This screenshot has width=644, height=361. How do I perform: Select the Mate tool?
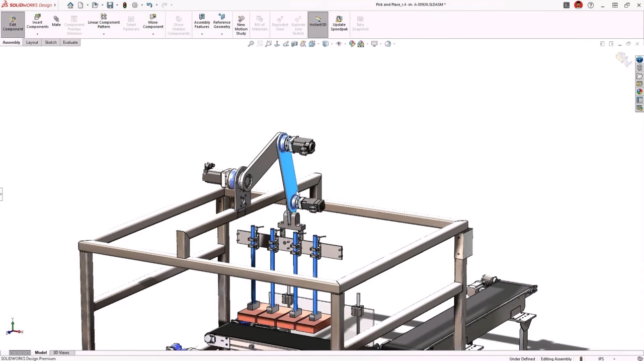pyautogui.click(x=56, y=21)
